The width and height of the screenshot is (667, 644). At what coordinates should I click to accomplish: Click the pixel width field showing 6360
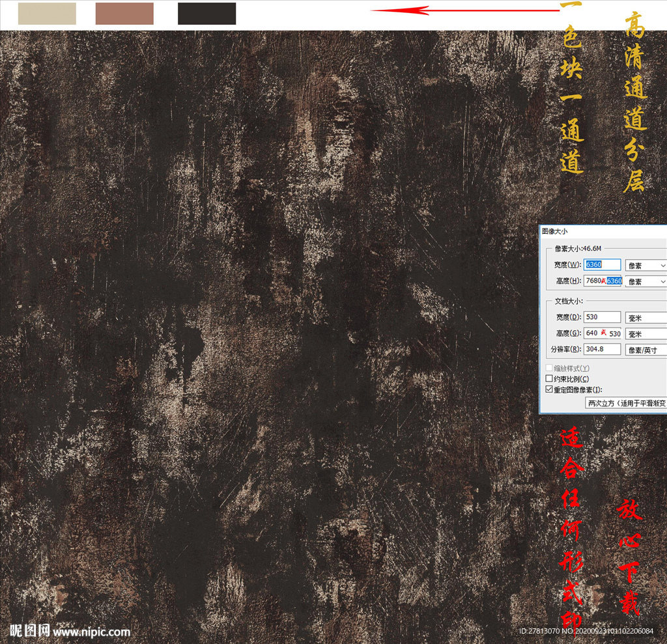[x=603, y=265]
